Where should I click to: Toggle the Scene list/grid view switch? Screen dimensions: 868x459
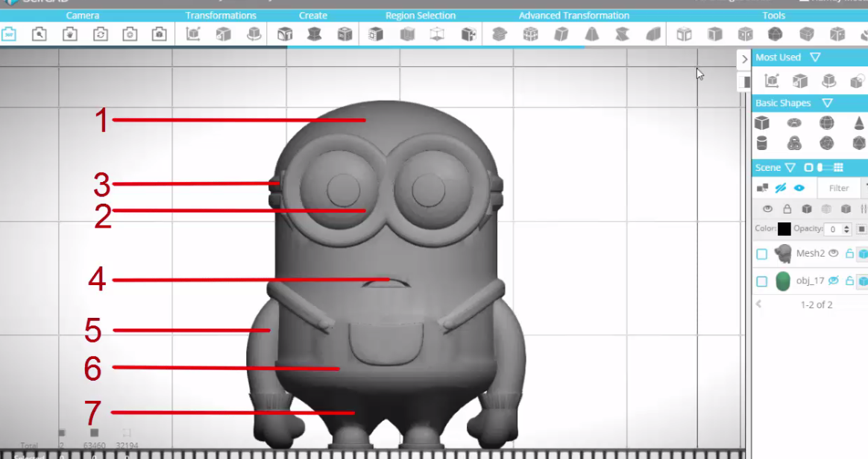click(824, 167)
